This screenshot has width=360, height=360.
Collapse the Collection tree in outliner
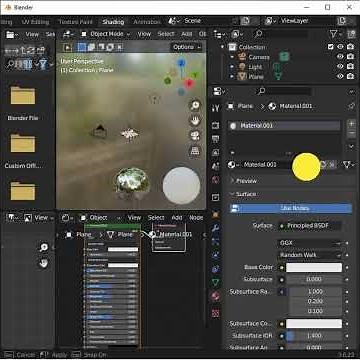pos(223,47)
